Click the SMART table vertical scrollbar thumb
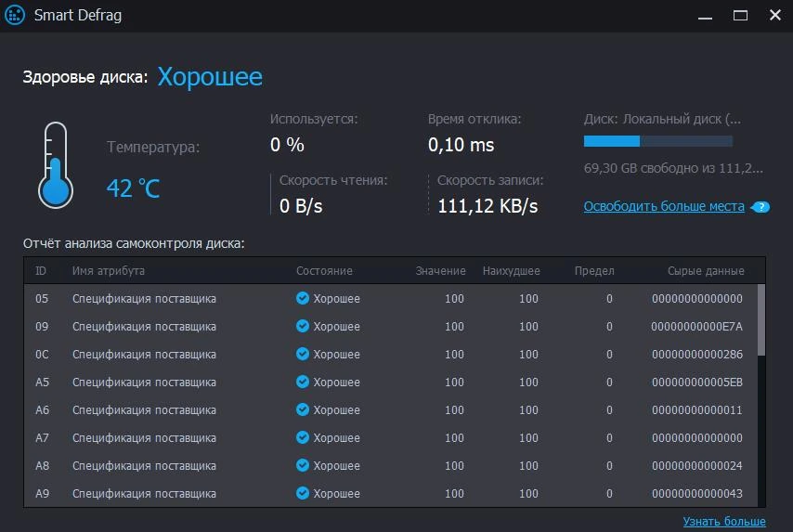Image resolution: width=793 pixels, height=532 pixels. click(x=761, y=319)
